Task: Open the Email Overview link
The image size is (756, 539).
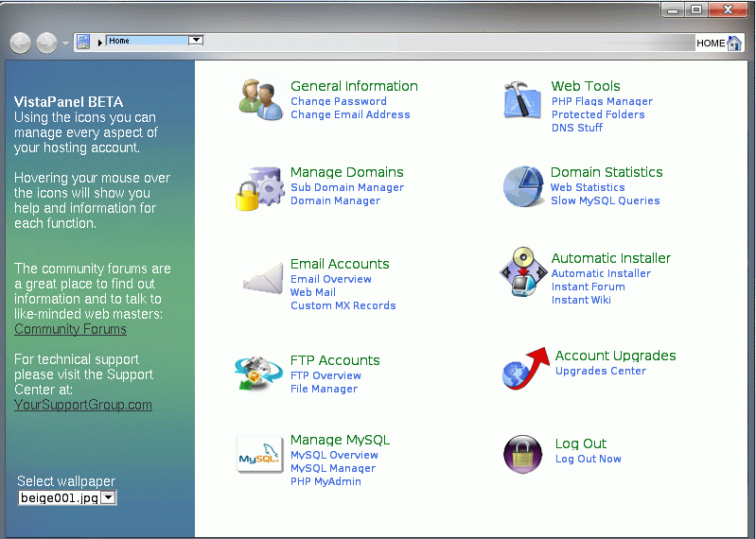Action: tap(331, 279)
